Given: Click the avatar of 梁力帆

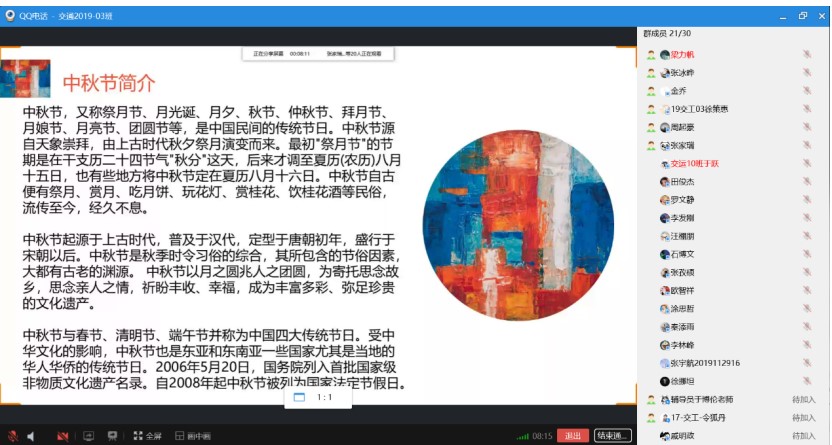Looking at the screenshot, I should (665, 55).
